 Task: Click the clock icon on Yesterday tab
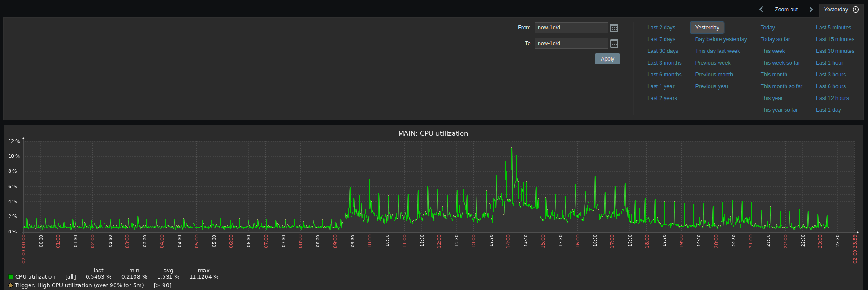(856, 10)
